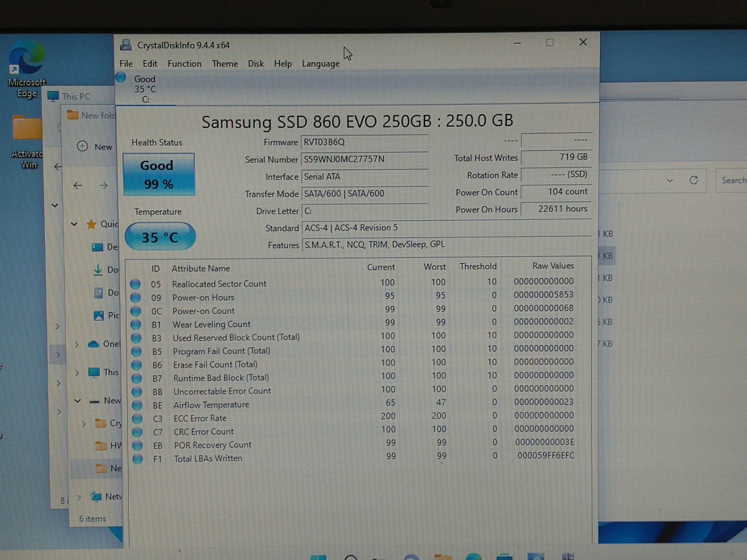Click the Good 99 % health status button
Image resolution: width=747 pixels, height=560 pixels.
pyautogui.click(x=159, y=175)
